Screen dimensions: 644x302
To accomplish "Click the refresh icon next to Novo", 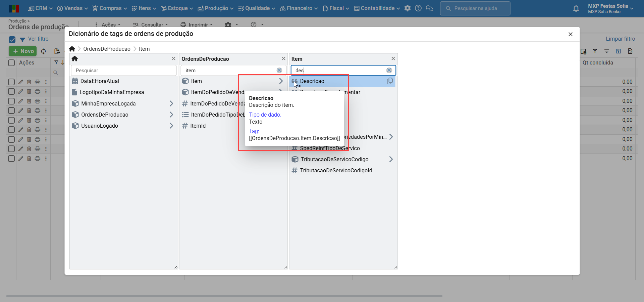I will coord(44,51).
